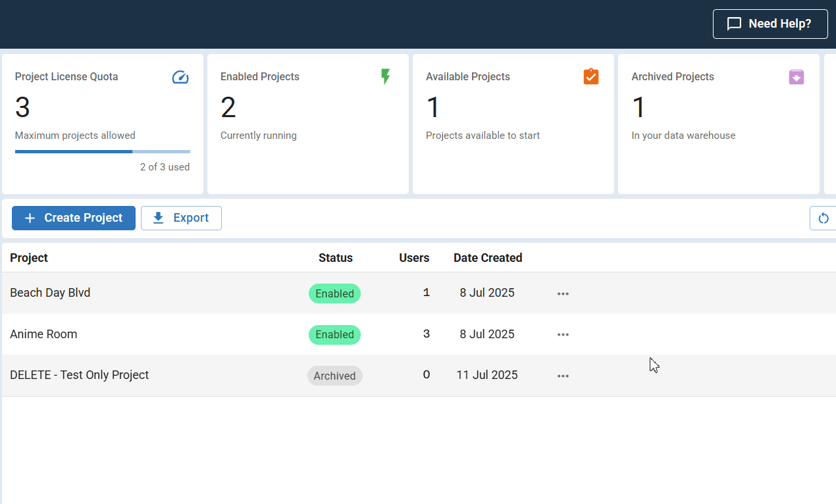The height and width of the screenshot is (504, 836).
Task: Click the speedometer icon on Project License Quota
Action: pyautogui.click(x=180, y=78)
